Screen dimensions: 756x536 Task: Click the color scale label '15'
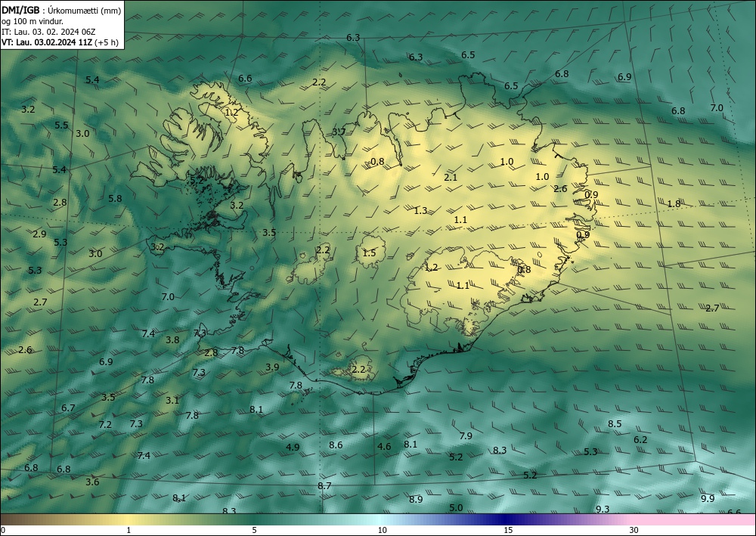coord(508,530)
